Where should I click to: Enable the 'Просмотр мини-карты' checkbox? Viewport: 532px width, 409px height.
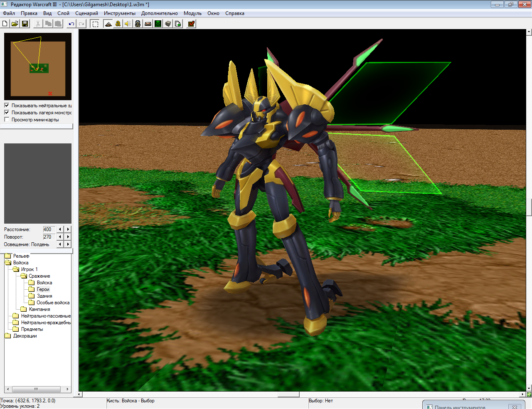click(x=7, y=120)
